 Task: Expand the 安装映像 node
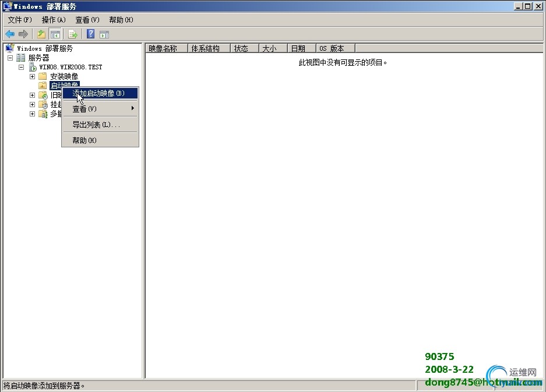click(x=33, y=76)
